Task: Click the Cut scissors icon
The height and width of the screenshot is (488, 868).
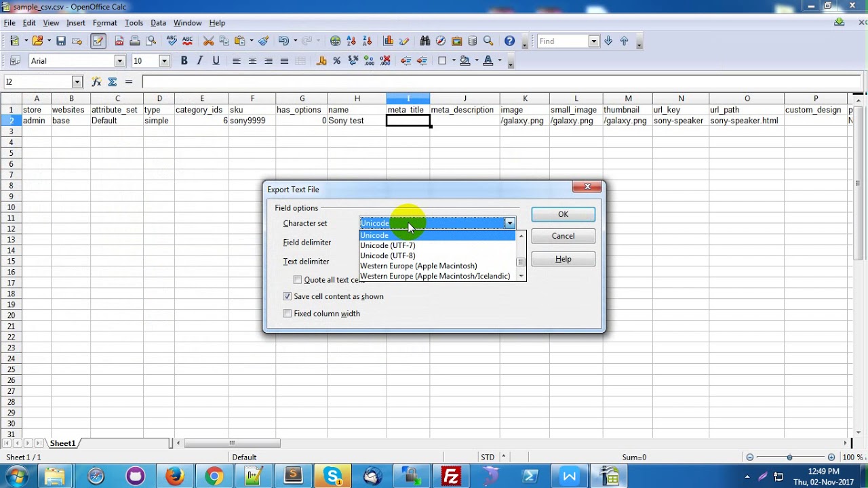Action: (209, 41)
